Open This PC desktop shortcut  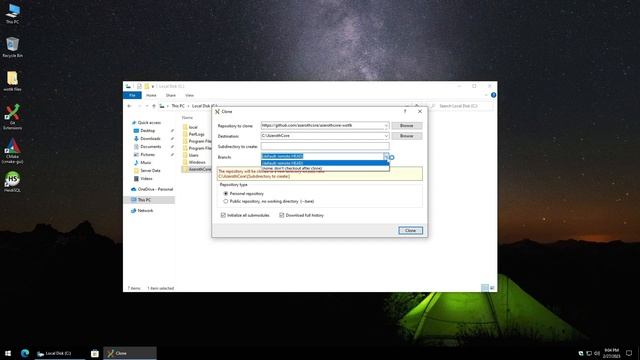point(12,13)
